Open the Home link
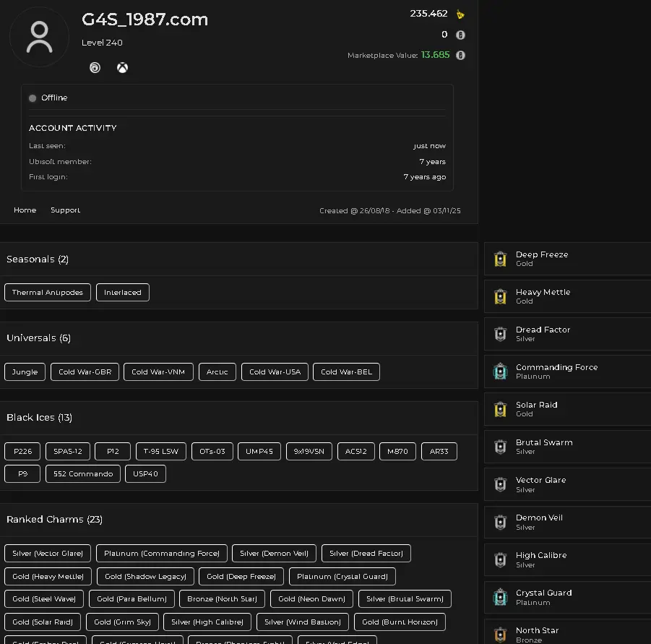651x644 pixels. (25, 210)
